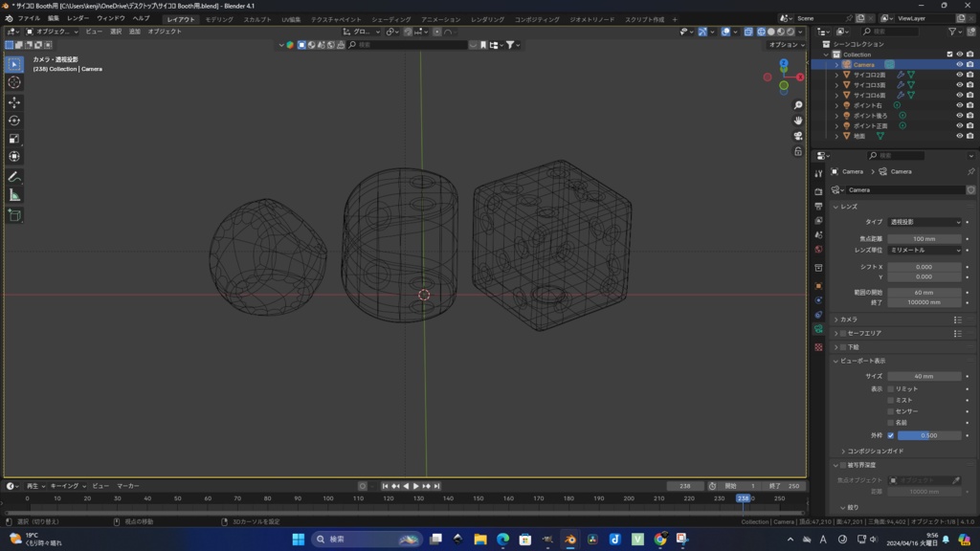Click the Windows search bar in the taskbar
980x551 pixels.
[367, 539]
